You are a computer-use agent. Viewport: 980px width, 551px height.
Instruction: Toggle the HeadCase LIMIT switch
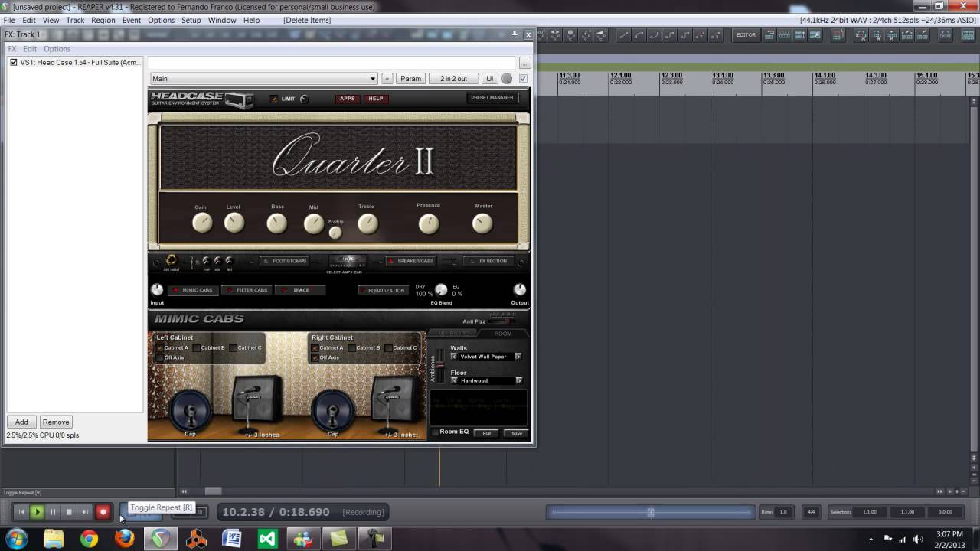275,99
